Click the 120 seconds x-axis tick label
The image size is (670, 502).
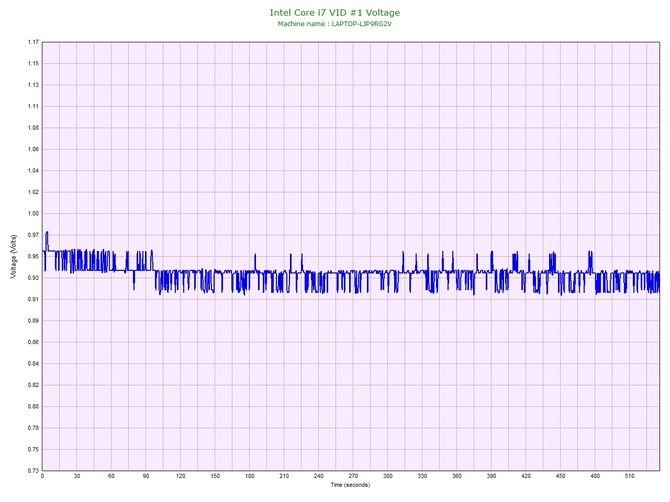tap(181, 476)
